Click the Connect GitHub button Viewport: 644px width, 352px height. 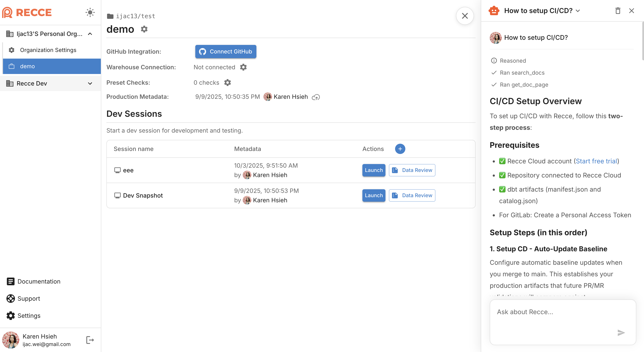pyautogui.click(x=225, y=52)
